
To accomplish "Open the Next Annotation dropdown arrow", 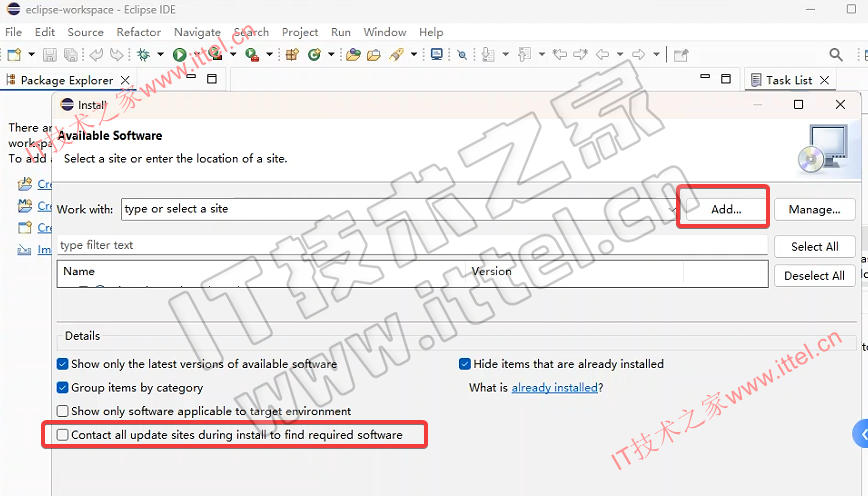I will (505, 54).
